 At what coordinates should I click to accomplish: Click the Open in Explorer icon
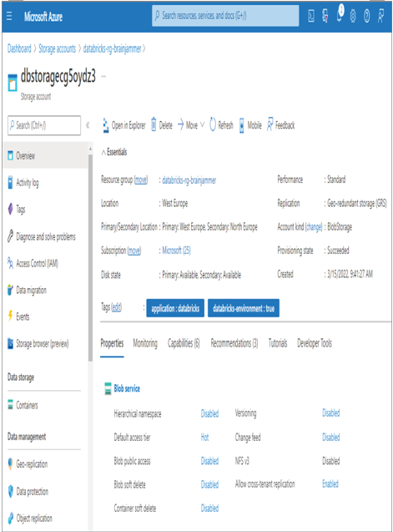(105, 125)
